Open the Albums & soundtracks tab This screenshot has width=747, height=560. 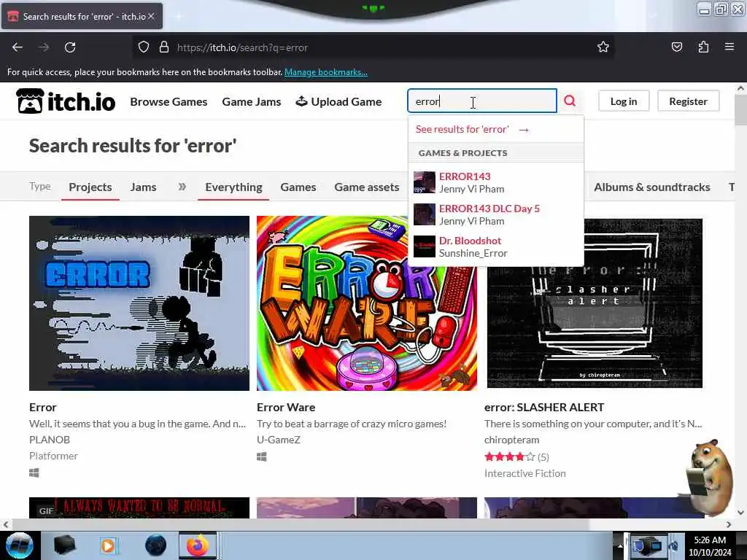(651, 187)
